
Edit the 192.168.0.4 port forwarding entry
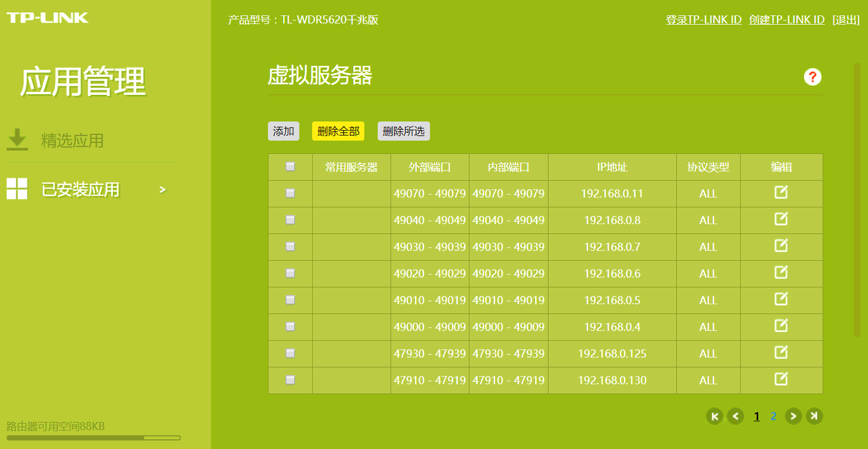(781, 325)
